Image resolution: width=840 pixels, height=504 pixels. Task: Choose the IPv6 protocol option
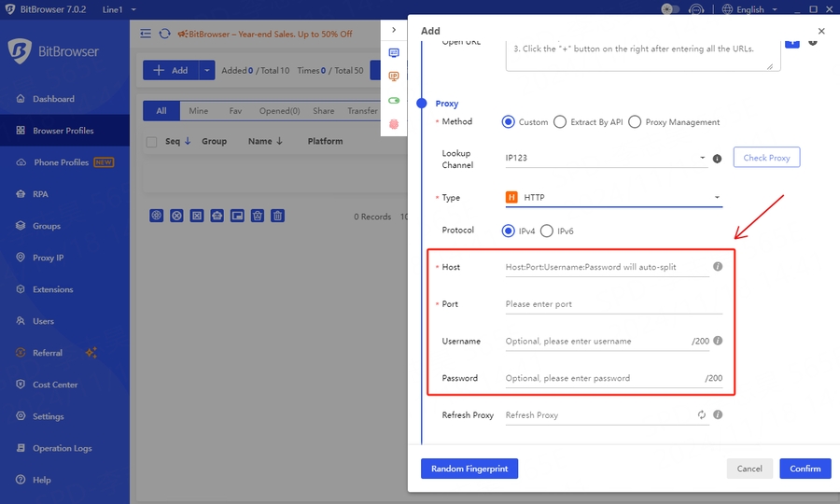click(547, 231)
